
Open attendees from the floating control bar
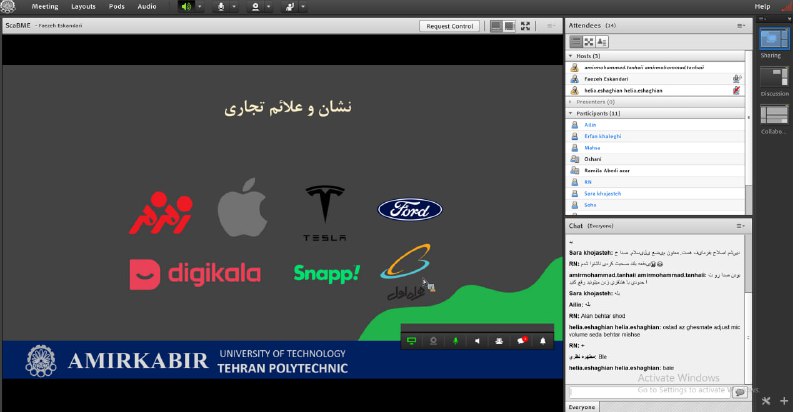point(499,341)
